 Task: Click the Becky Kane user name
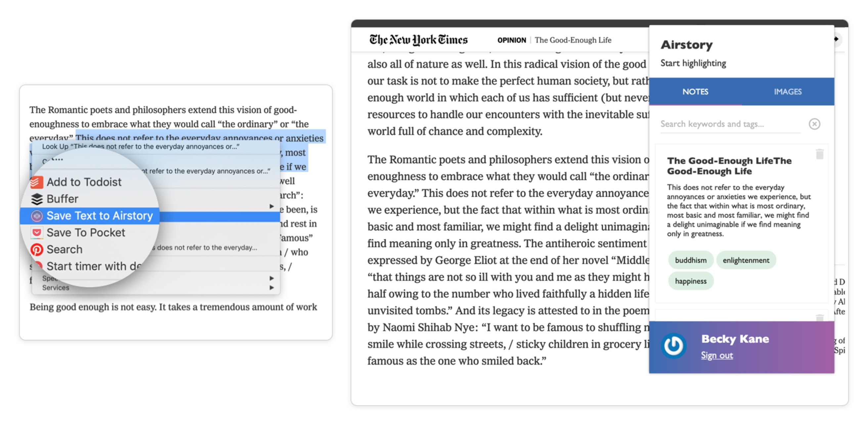735,339
